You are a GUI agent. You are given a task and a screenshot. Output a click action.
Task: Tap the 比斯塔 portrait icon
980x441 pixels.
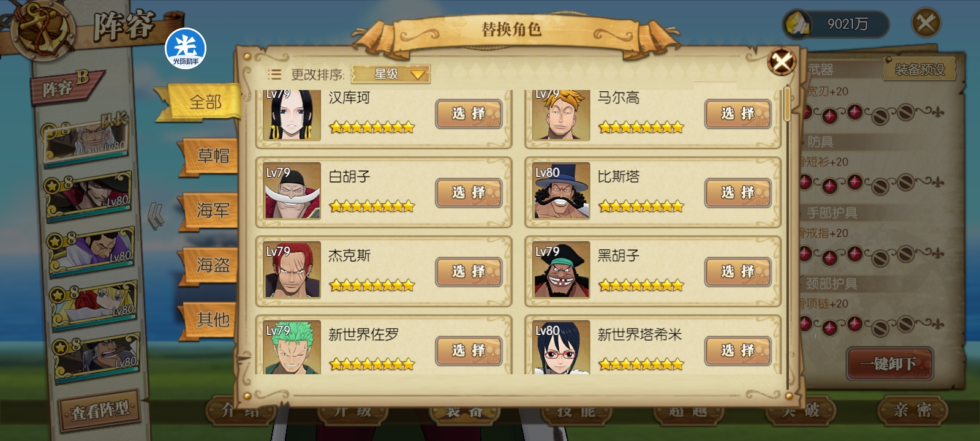(x=562, y=190)
